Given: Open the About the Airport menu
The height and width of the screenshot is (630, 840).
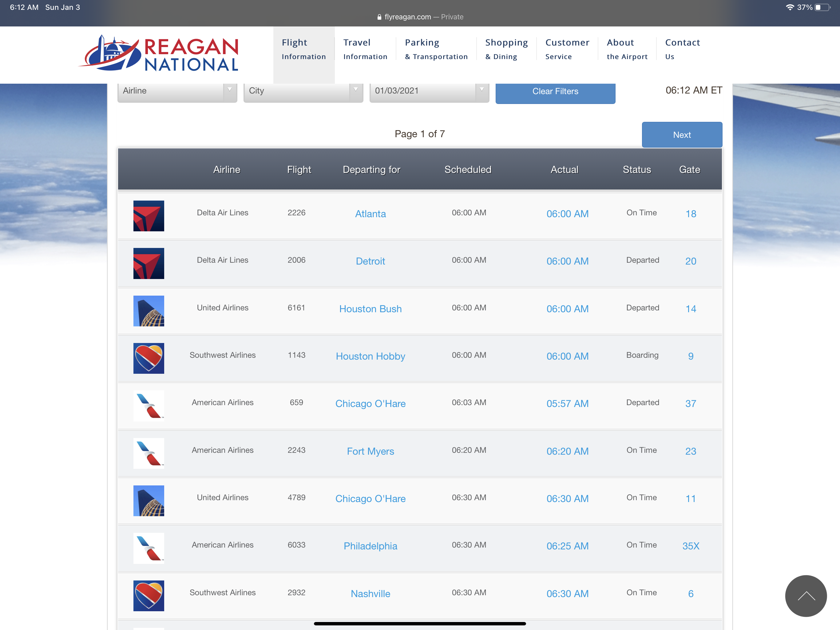Looking at the screenshot, I should [x=627, y=50].
